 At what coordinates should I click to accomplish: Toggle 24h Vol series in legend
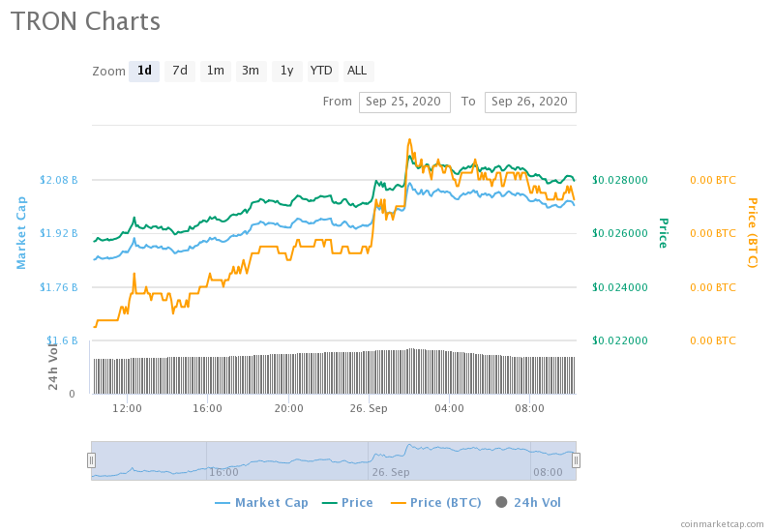[x=528, y=503]
